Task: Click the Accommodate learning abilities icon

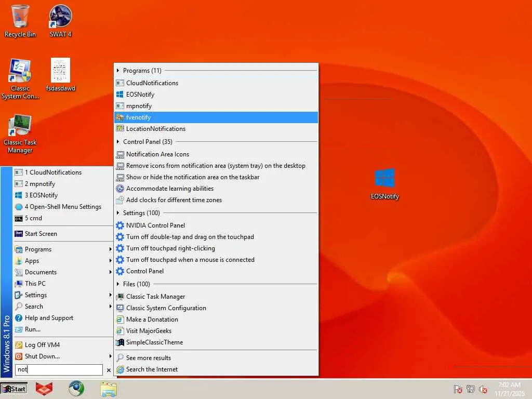Action: click(120, 189)
